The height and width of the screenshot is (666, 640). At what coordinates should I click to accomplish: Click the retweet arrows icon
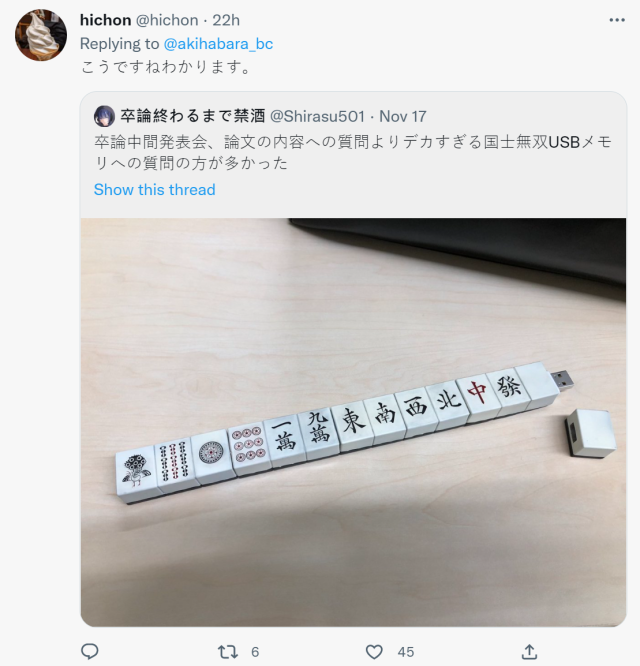click(228, 652)
